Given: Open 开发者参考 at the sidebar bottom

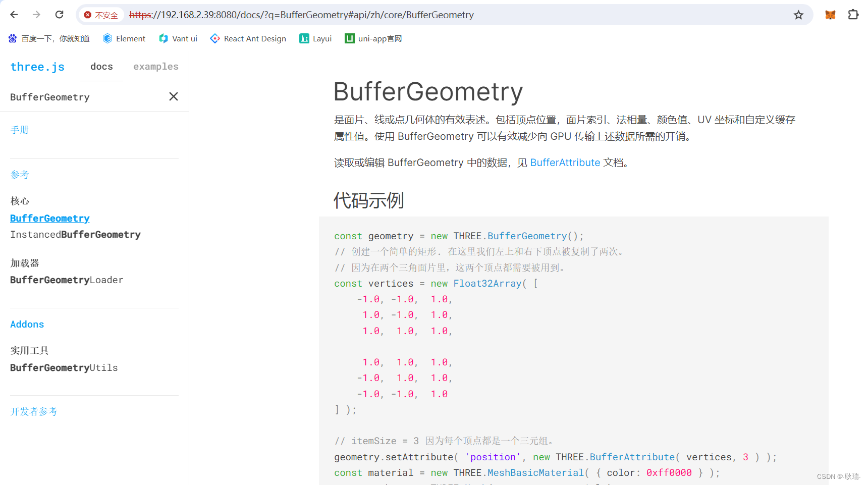Looking at the screenshot, I should [x=34, y=411].
